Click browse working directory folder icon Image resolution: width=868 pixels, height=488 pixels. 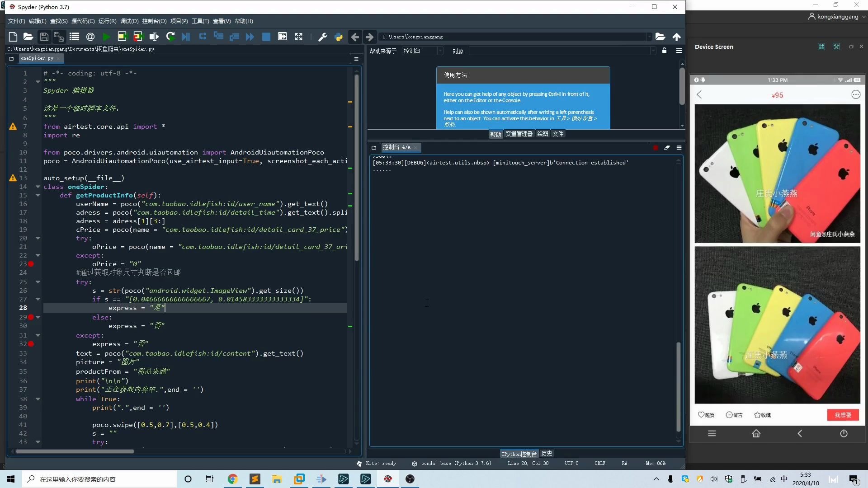tap(660, 37)
